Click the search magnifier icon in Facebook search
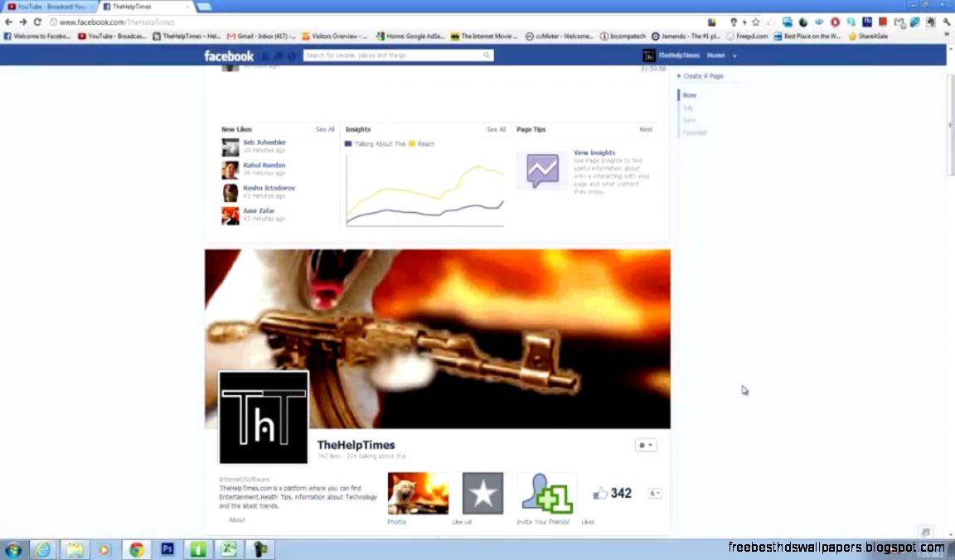Image resolution: width=955 pixels, height=560 pixels. (x=487, y=56)
